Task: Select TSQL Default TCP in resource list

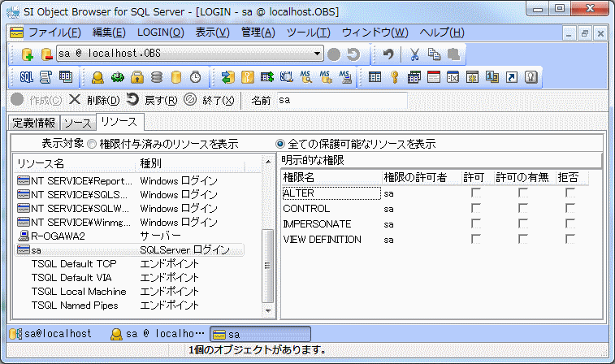Action: pyautogui.click(x=73, y=264)
